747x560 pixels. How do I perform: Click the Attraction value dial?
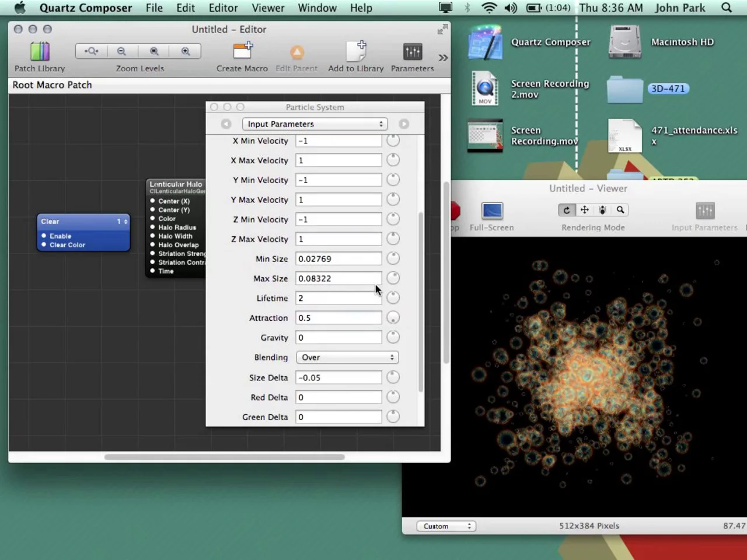point(393,318)
